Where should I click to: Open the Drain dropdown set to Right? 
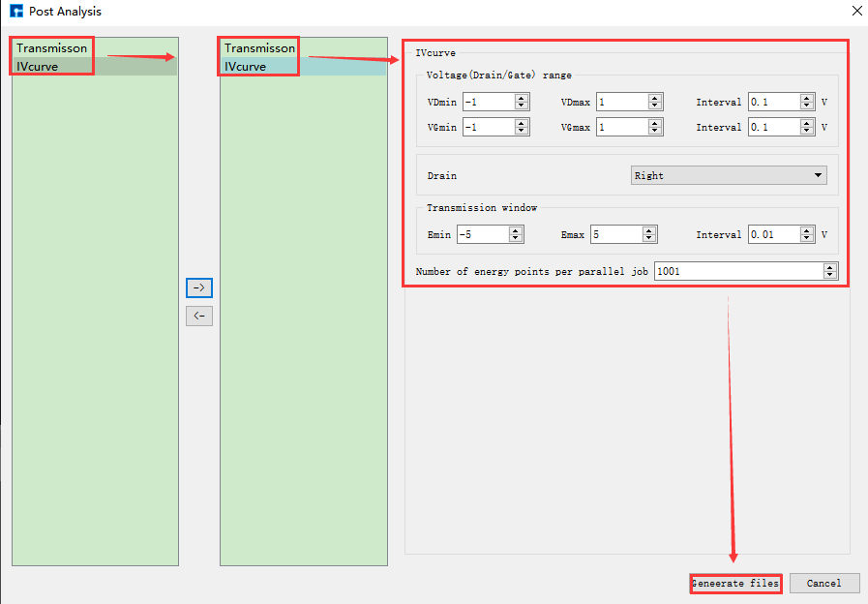(729, 175)
